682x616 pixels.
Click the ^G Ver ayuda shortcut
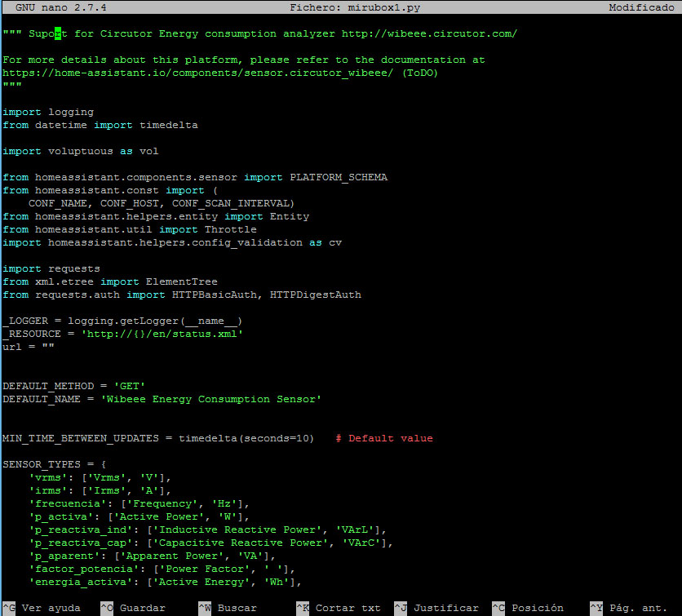click(42, 608)
